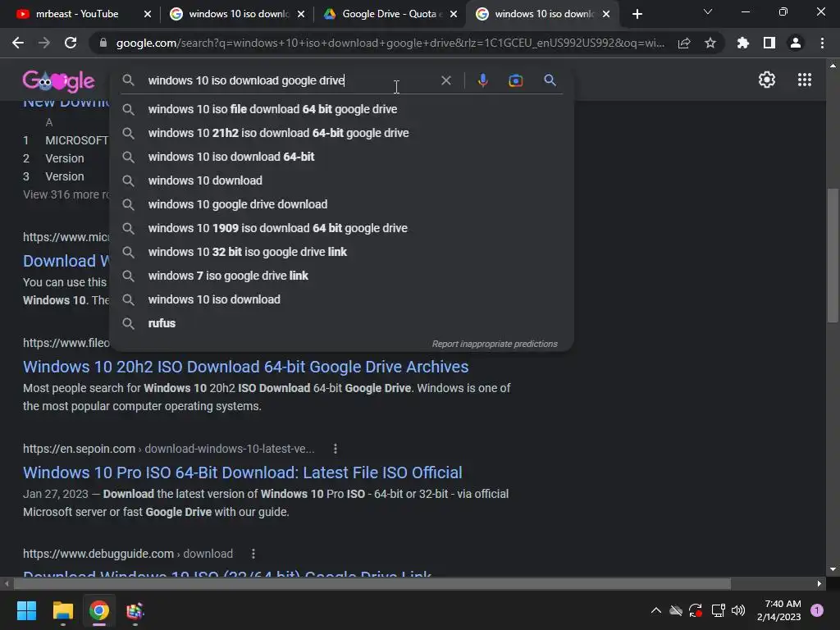This screenshot has height=630, width=840.
Task: Open notification center badge
Action: coord(817,610)
